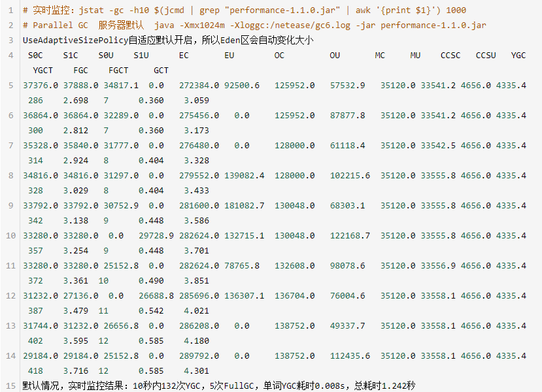Select the MC column header

(380, 56)
